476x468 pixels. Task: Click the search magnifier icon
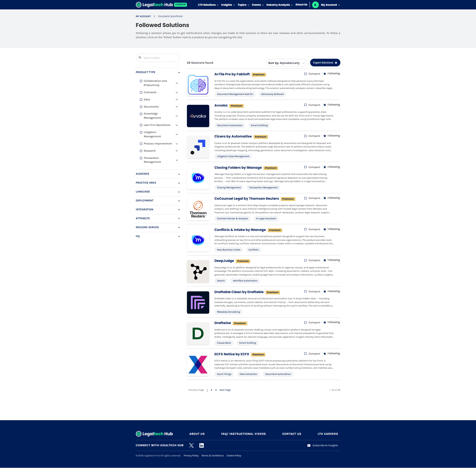click(x=140, y=58)
